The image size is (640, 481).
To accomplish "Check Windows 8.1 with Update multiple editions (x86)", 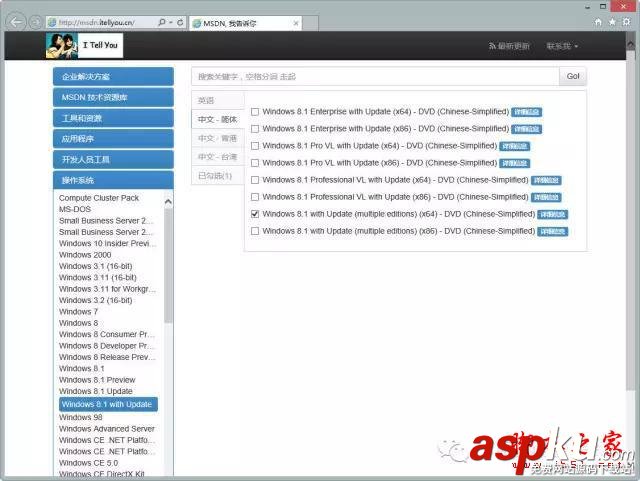I will pos(255,231).
